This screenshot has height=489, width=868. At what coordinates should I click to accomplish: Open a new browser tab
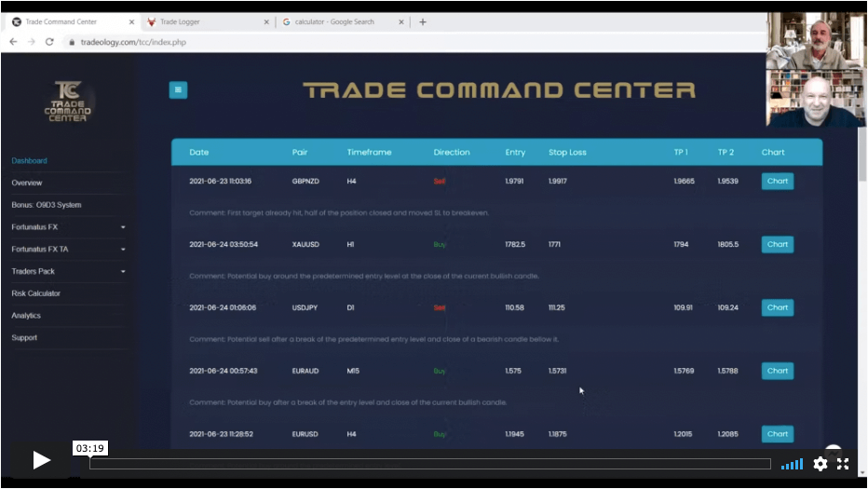pyautogui.click(x=423, y=21)
